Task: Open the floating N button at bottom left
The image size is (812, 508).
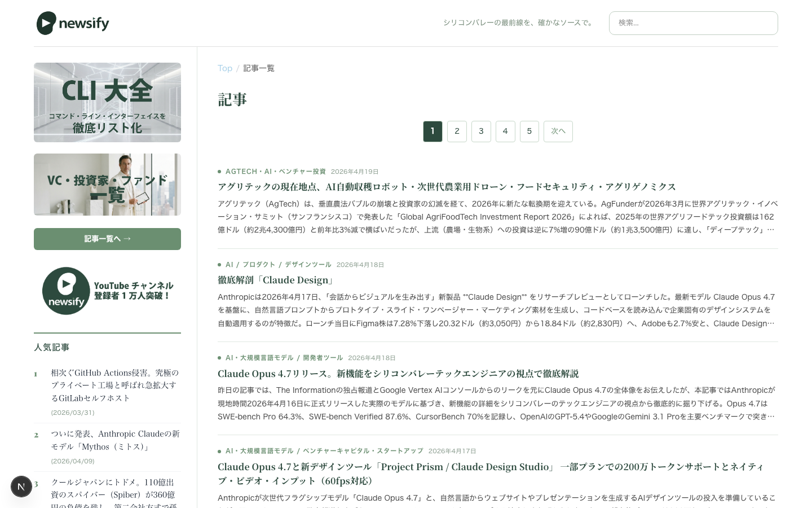Action: (21, 486)
